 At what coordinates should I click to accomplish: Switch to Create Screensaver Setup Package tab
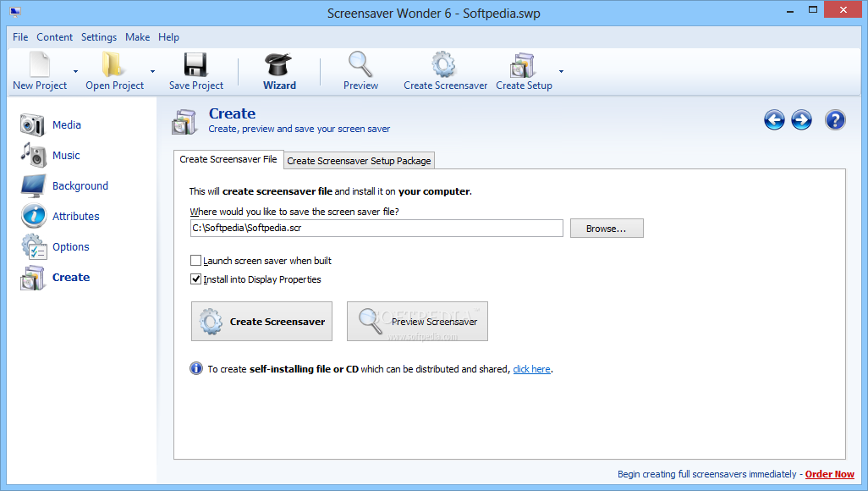click(x=359, y=161)
